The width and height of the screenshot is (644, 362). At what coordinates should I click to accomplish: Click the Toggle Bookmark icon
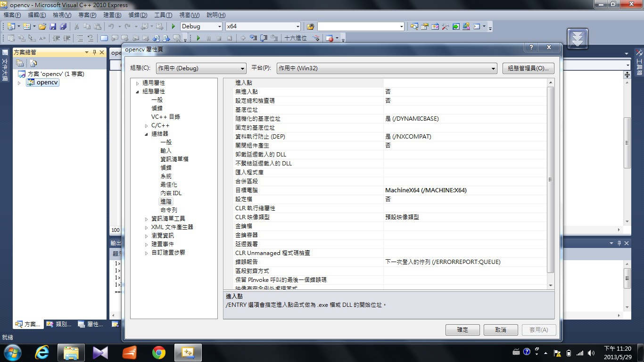(104, 38)
